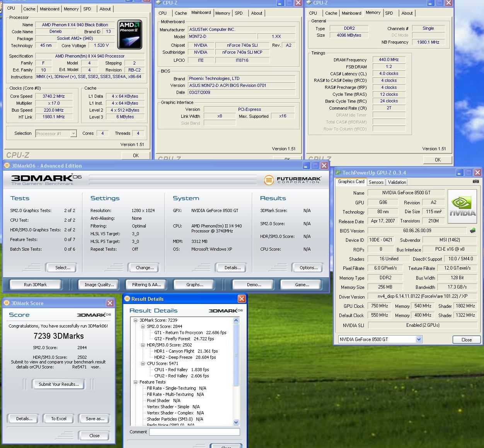The height and width of the screenshot is (448, 484).
Task: Click the middle CPU-Z window title icon
Action: coord(158,3)
